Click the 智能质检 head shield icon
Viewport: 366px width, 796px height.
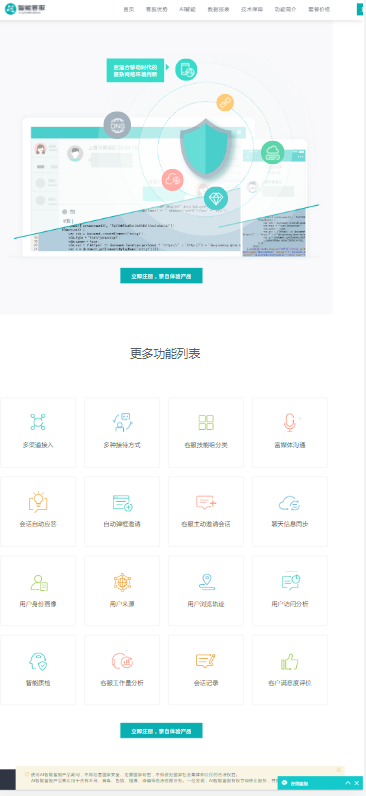click(x=38, y=661)
